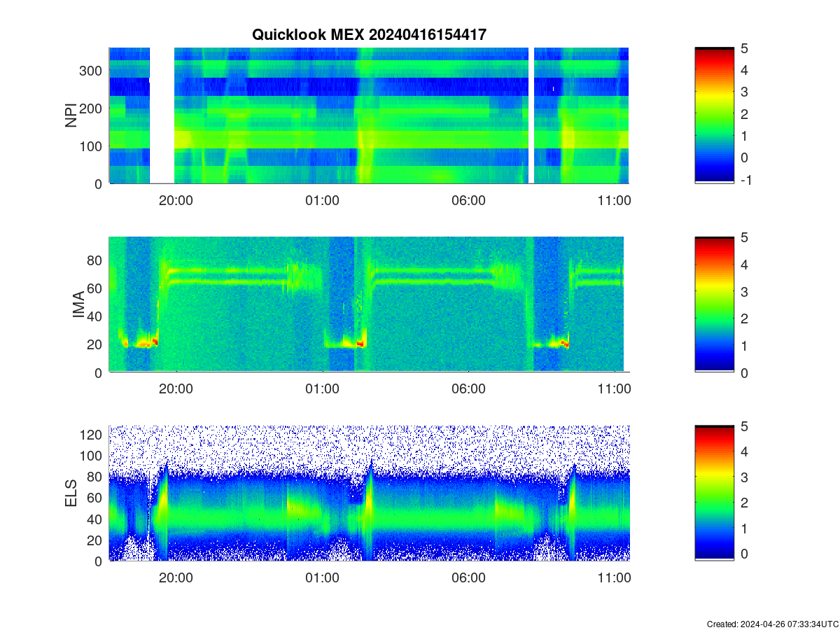The width and height of the screenshot is (840, 630).
Task: Click the 40 tick on the IMA y-axis
Action: (96, 316)
